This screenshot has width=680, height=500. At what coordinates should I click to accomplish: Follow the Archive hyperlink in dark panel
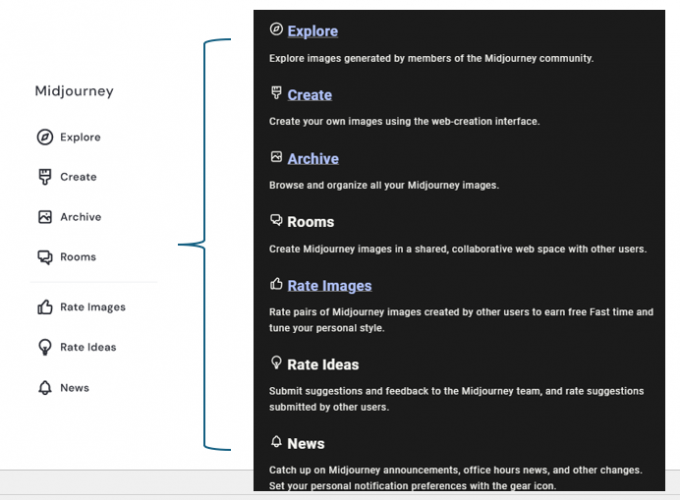[x=313, y=159]
